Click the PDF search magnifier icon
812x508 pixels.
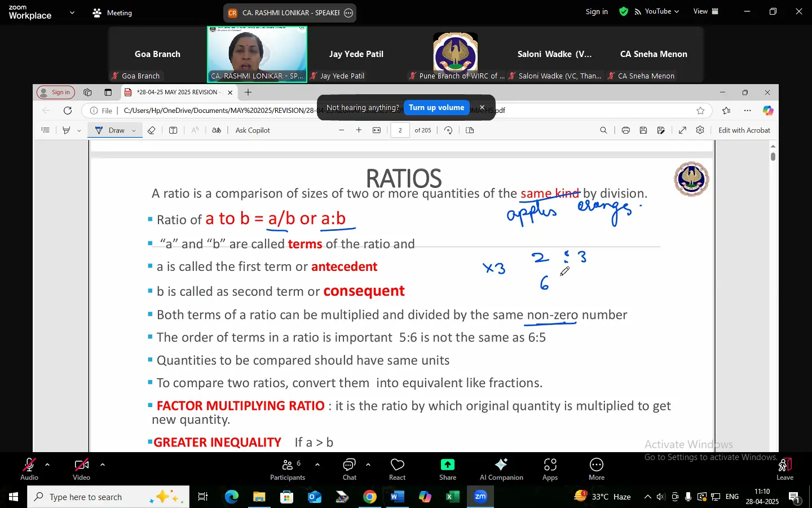click(x=603, y=130)
